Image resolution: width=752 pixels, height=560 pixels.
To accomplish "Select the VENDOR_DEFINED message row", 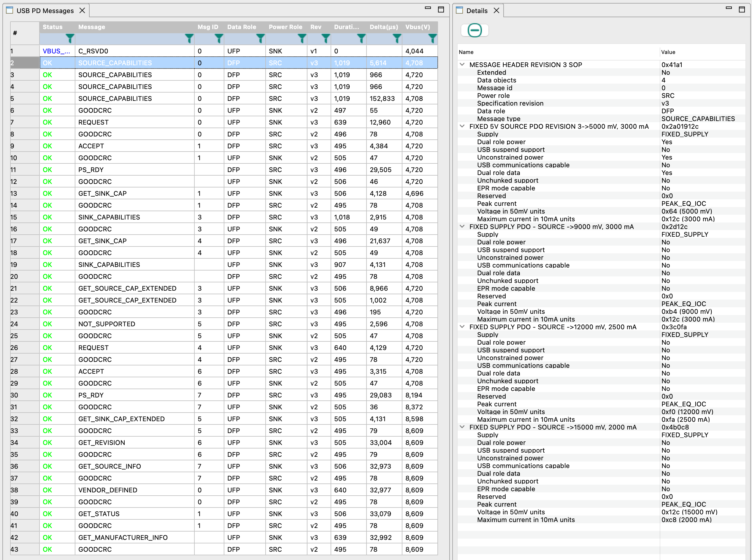I will pos(108,490).
